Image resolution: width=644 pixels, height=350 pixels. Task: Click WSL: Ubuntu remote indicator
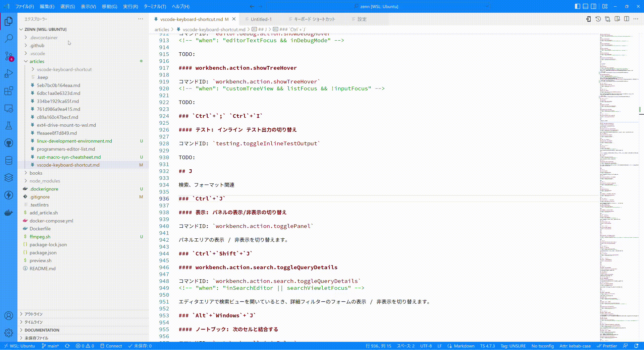click(19, 346)
